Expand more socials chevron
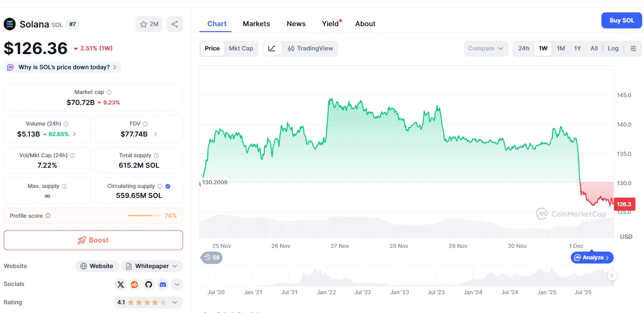The image size is (644, 313). pos(177,285)
